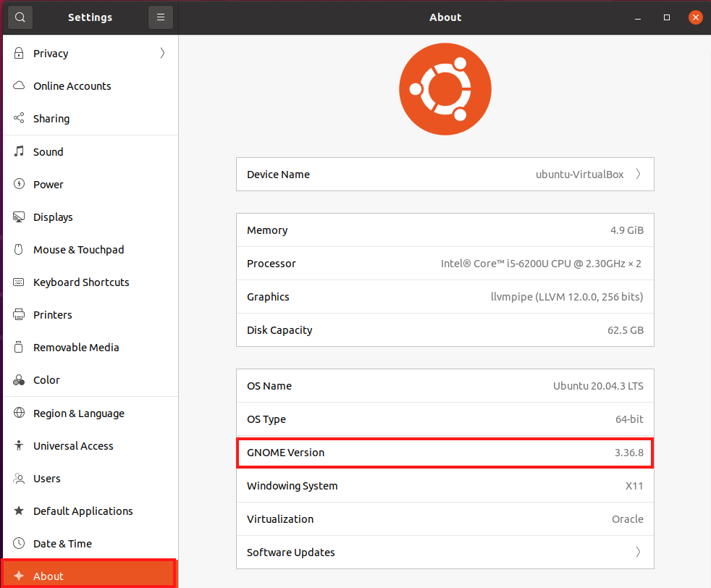Select Sound in the sidebar
Image resolution: width=711 pixels, height=588 pixels.
pyautogui.click(x=91, y=151)
